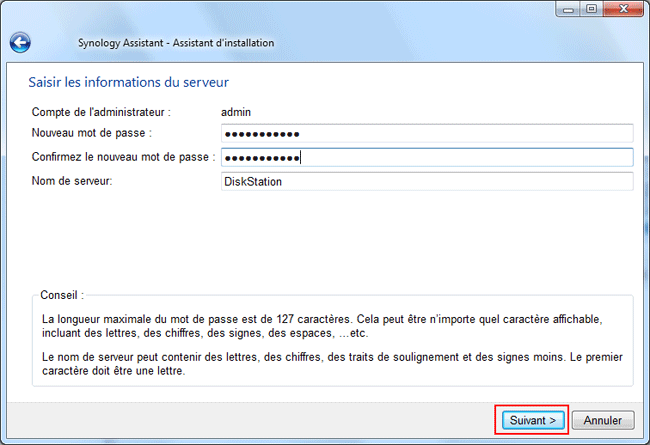
Task: Click the Synology Assistant wizard title text
Action: point(175,43)
